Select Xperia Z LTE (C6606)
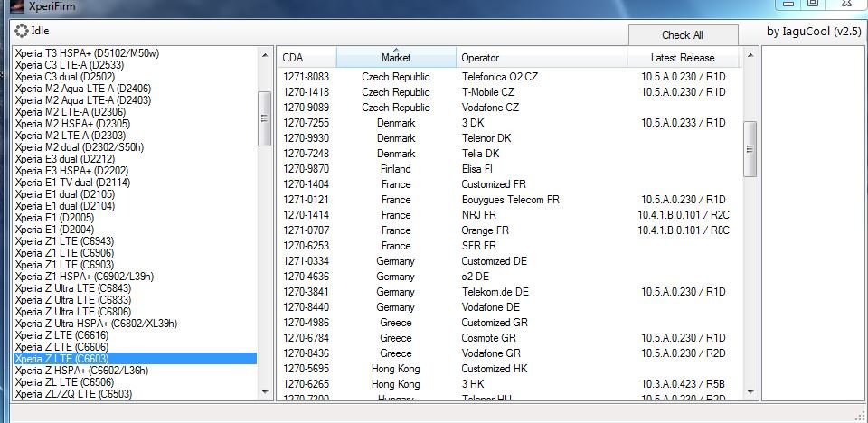 click(135, 347)
